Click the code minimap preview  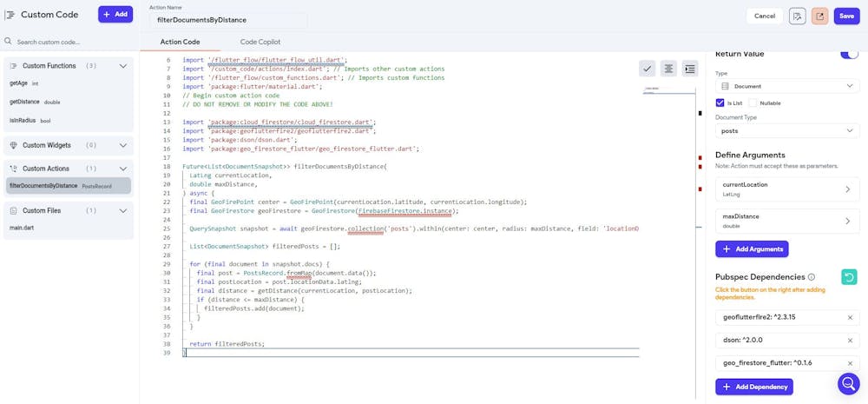pos(668,91)
